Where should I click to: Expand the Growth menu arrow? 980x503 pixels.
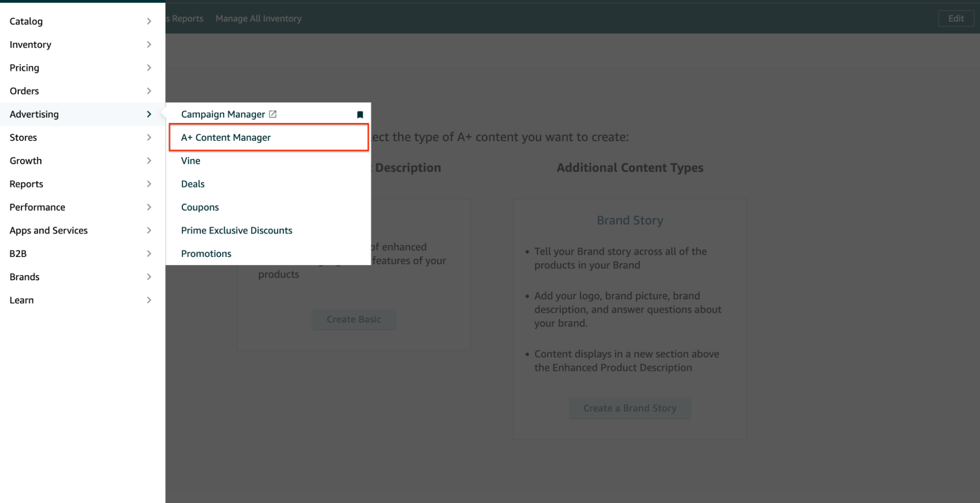coord(149,161)
